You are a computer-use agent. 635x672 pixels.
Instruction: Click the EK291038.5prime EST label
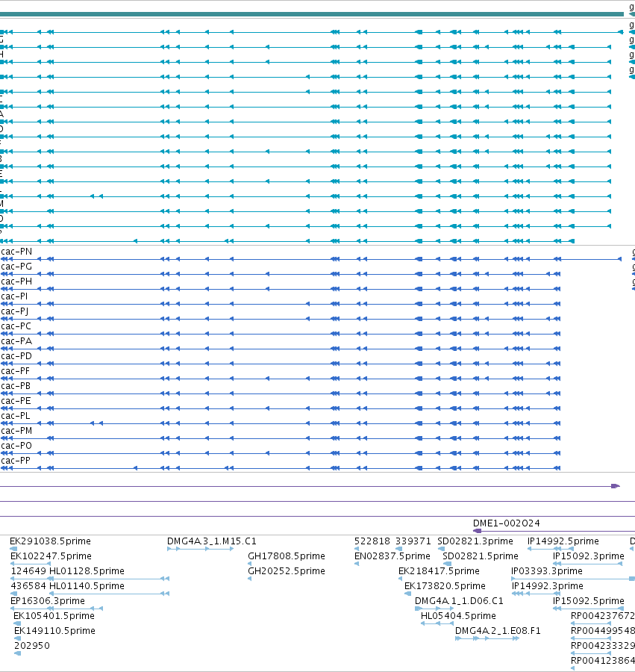(50, 541)
